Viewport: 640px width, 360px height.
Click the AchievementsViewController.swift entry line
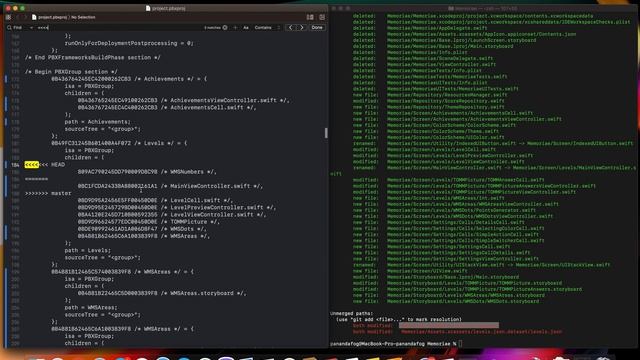(184, 100)
